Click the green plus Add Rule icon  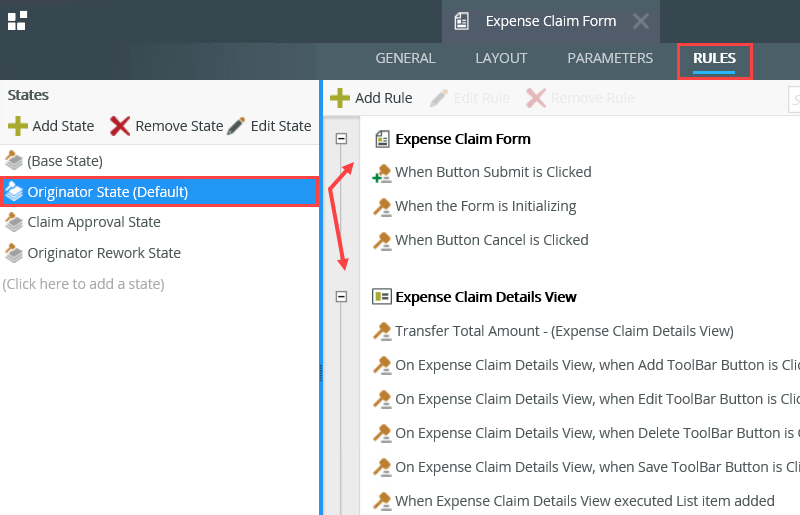click(340, 98)
